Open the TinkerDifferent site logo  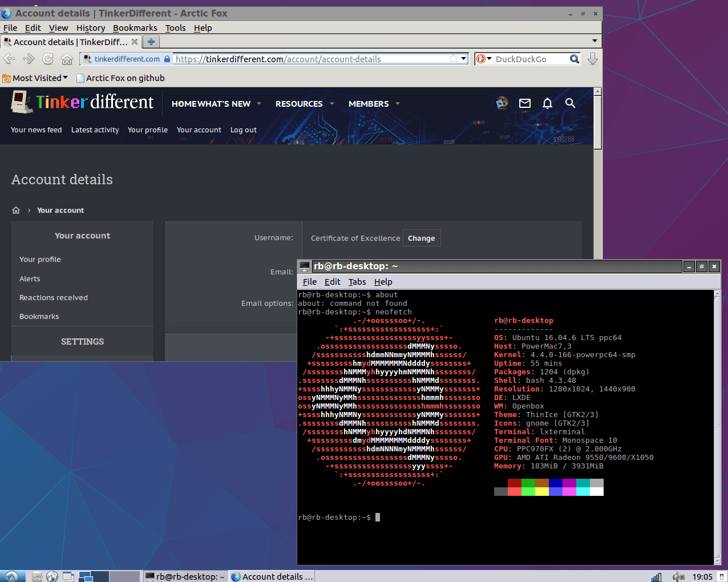click(82, 102)
